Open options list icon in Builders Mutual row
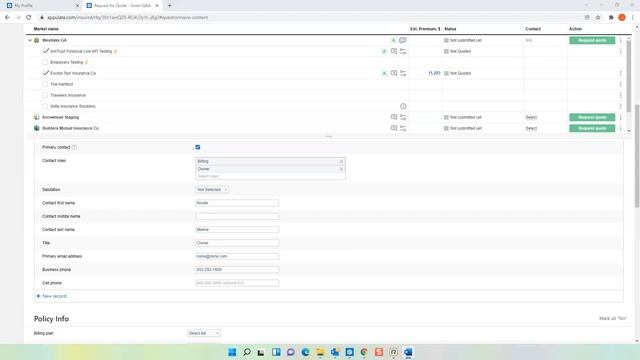Viewport: 640px width, 360px height. [x=403, y=128]
